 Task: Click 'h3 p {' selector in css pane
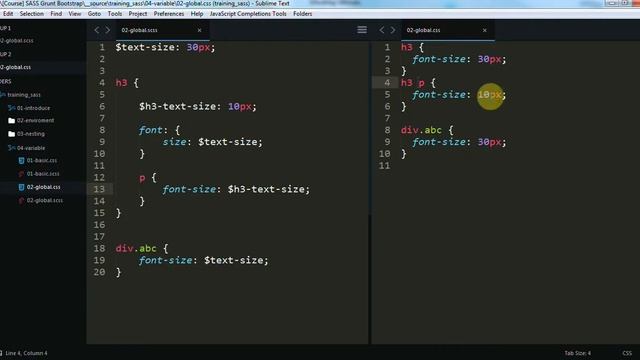coord(418,83)
